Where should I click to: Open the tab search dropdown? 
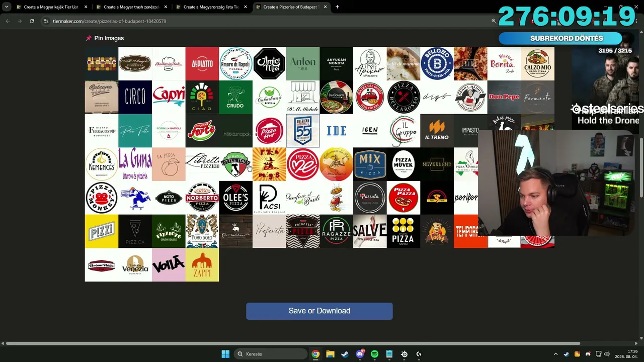7,7
